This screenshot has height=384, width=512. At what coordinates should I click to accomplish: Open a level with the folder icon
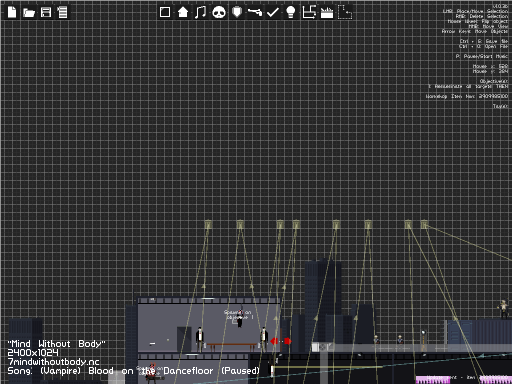point(29,13)
